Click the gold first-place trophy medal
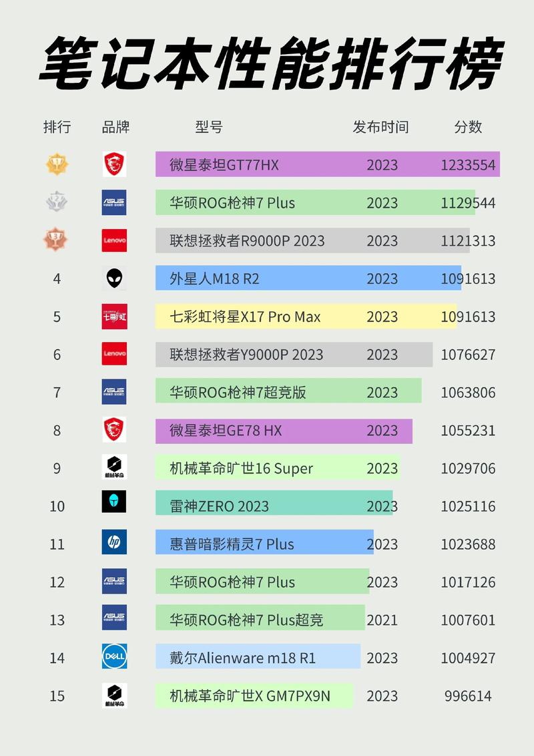This screenshot has width=534, height=756. tap(57, 164)
